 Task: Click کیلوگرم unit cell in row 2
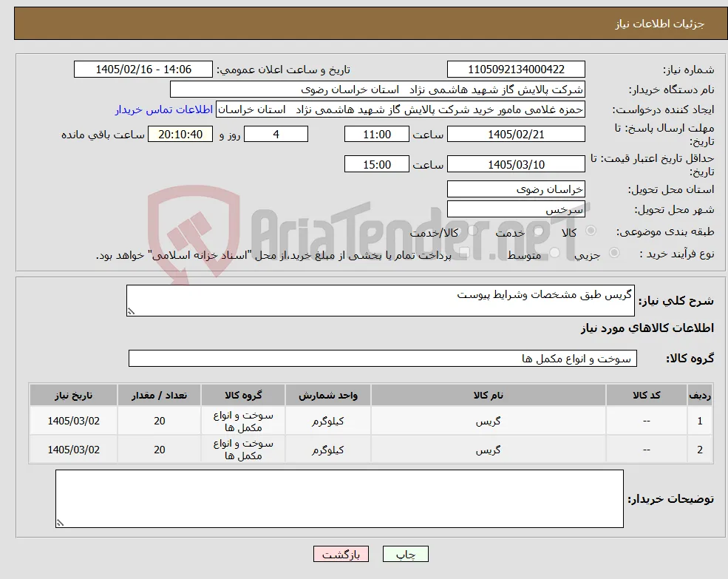[x=328, y=450]
